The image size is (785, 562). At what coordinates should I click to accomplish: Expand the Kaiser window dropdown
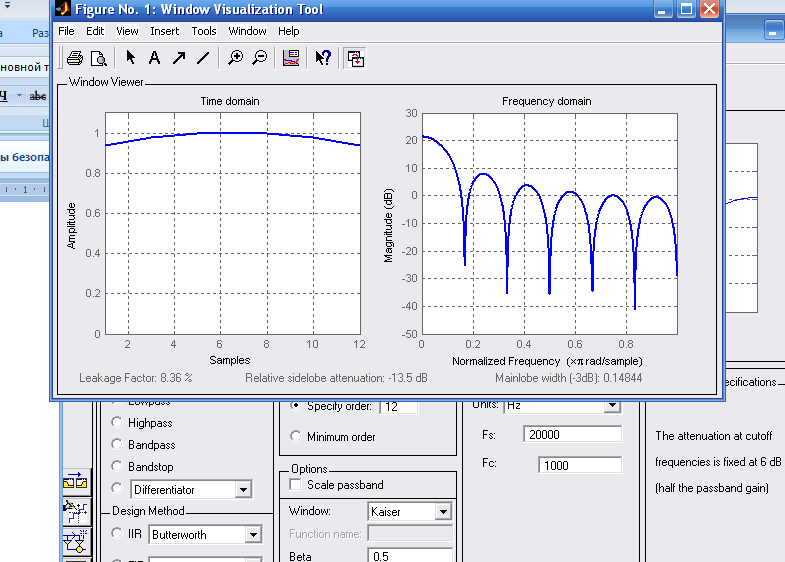point(443,512)
